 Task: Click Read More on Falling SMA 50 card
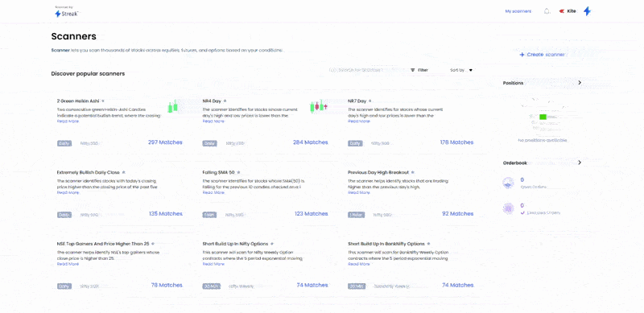point(213,192)
